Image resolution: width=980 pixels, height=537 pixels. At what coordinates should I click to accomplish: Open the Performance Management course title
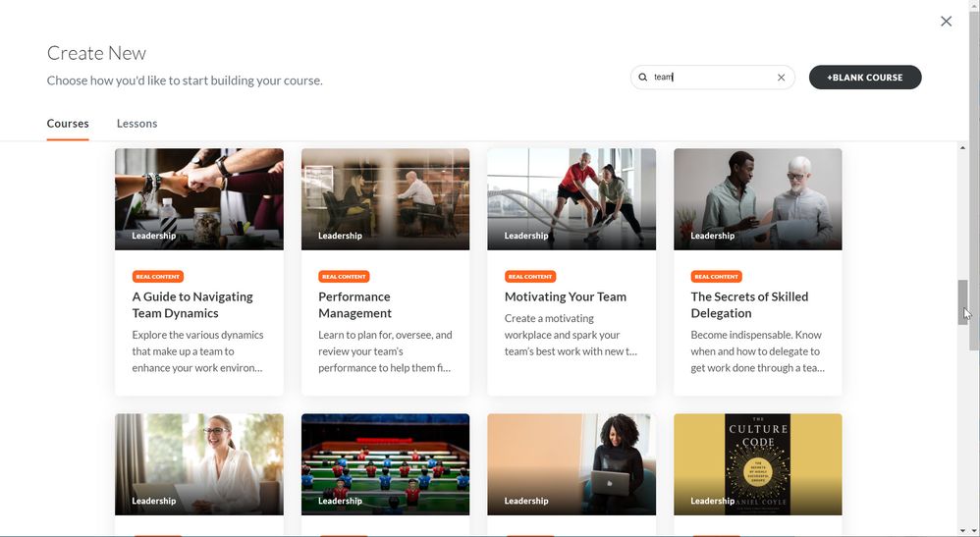354,304
